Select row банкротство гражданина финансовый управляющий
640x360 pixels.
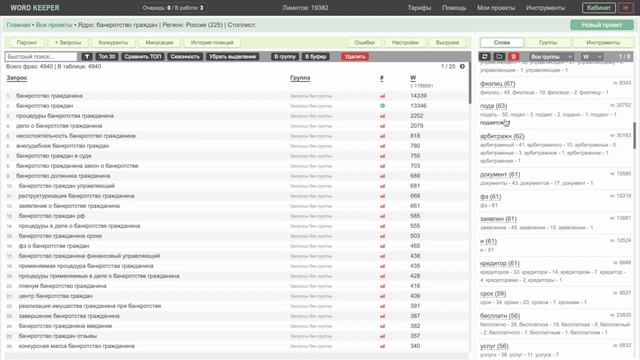pos(237,256)
